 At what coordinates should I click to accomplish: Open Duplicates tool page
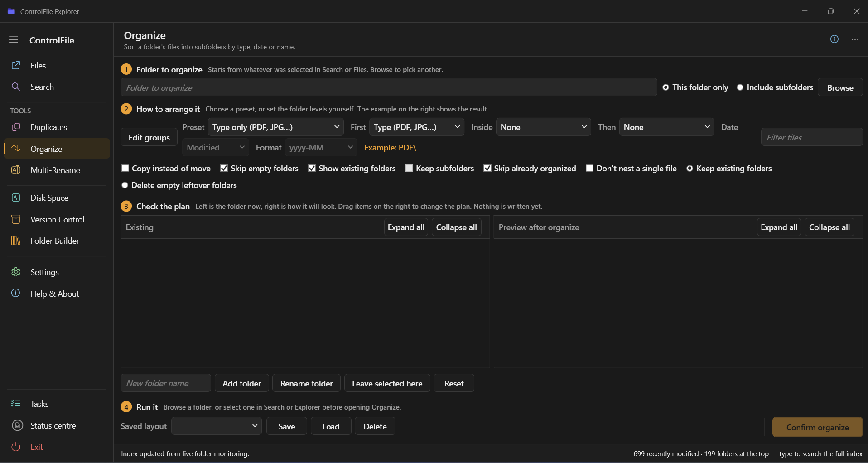coord(57,127)
